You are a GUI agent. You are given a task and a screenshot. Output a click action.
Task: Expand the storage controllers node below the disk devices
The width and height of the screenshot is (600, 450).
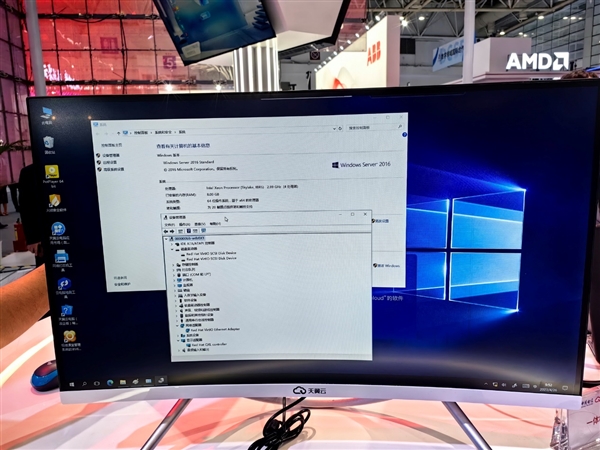pos(173,264)
